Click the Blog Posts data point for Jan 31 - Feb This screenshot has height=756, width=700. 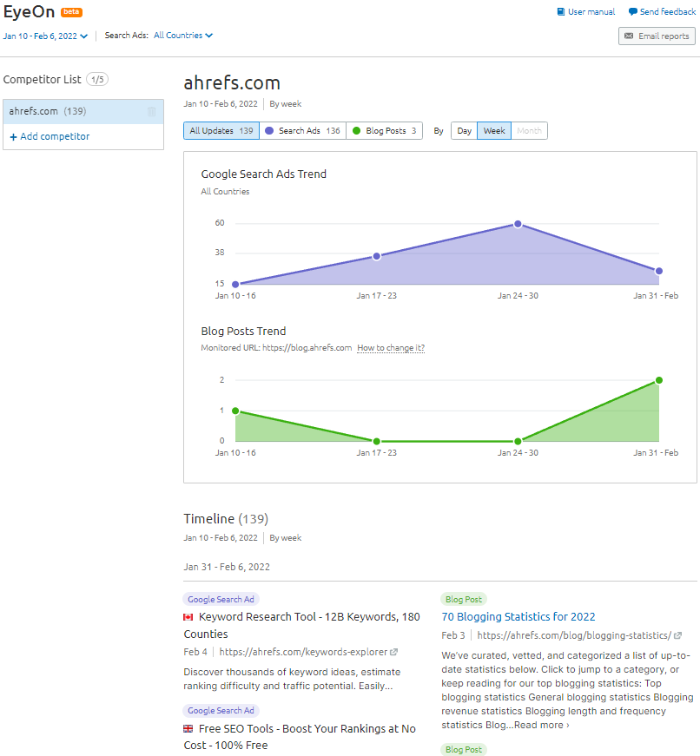(x=659, y=380)
